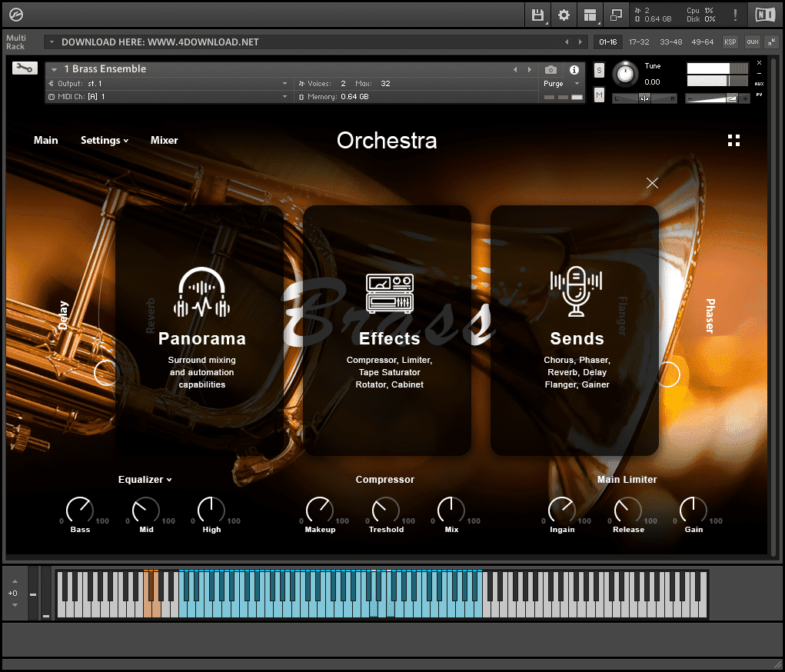Mute the Brass Ensemble instrument
This screenshot has width=785, height=672.
(600, 94)
